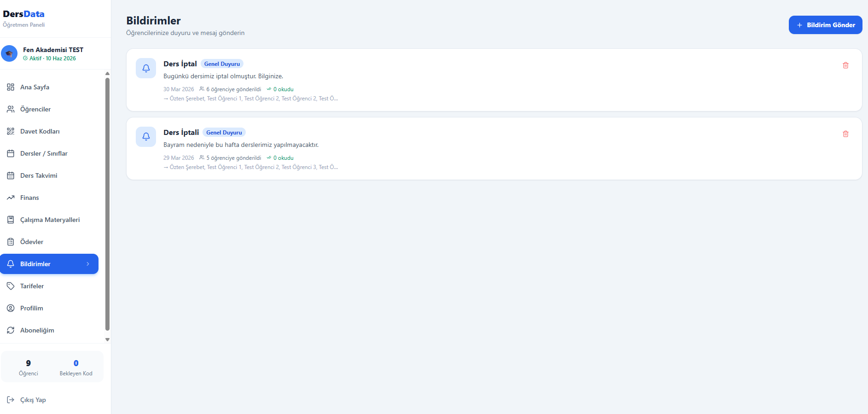868x414 pixels.
Task: Open Dersler / Sınıflar section
Action: 44,153
